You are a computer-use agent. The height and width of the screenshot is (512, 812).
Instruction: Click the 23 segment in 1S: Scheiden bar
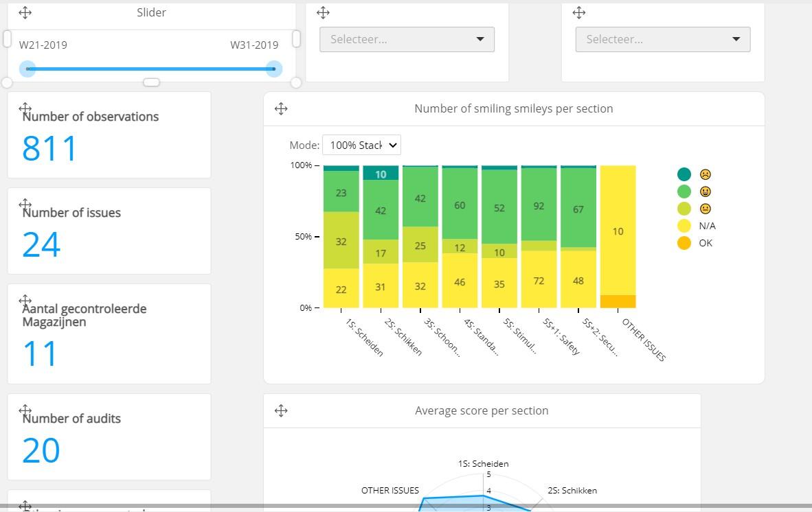pyautogui.click(x=341, y=192)
